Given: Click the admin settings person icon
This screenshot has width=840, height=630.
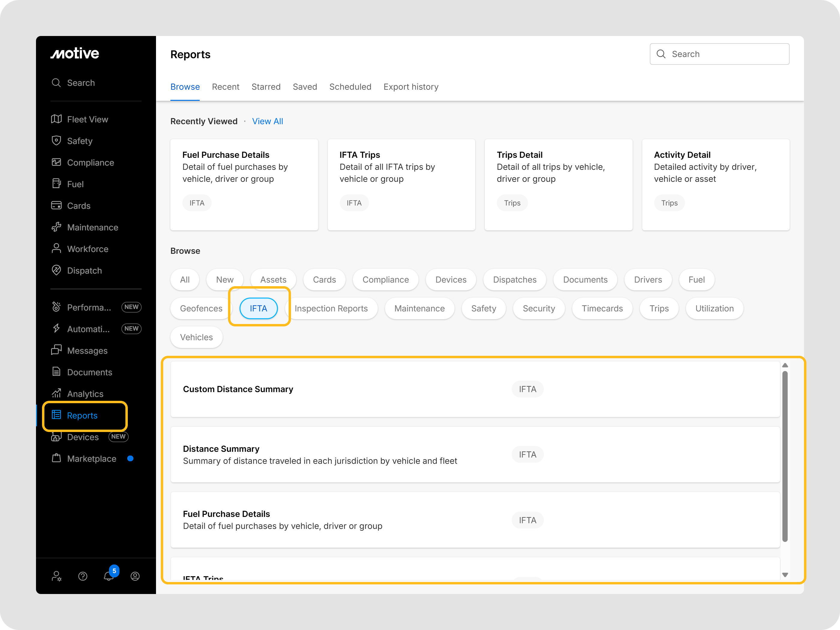Looking at the screenshot, I should (56, 576).
